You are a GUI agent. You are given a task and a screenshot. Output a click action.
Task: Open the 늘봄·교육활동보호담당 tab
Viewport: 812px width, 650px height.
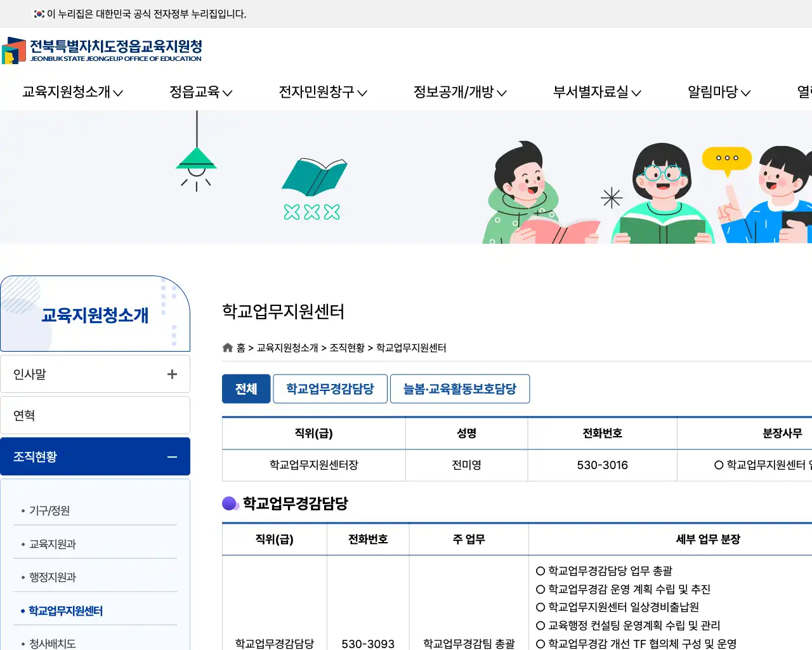[x=460, y=388]
